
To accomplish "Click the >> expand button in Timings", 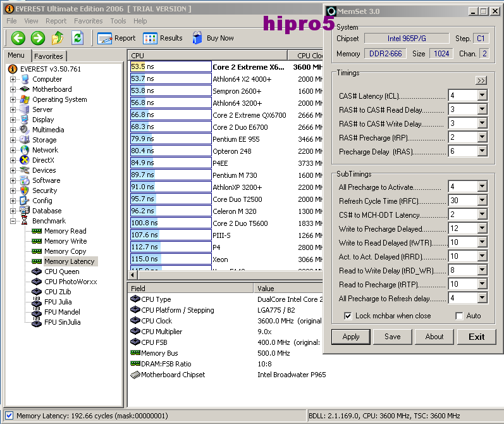I will (x=481, y=80).
